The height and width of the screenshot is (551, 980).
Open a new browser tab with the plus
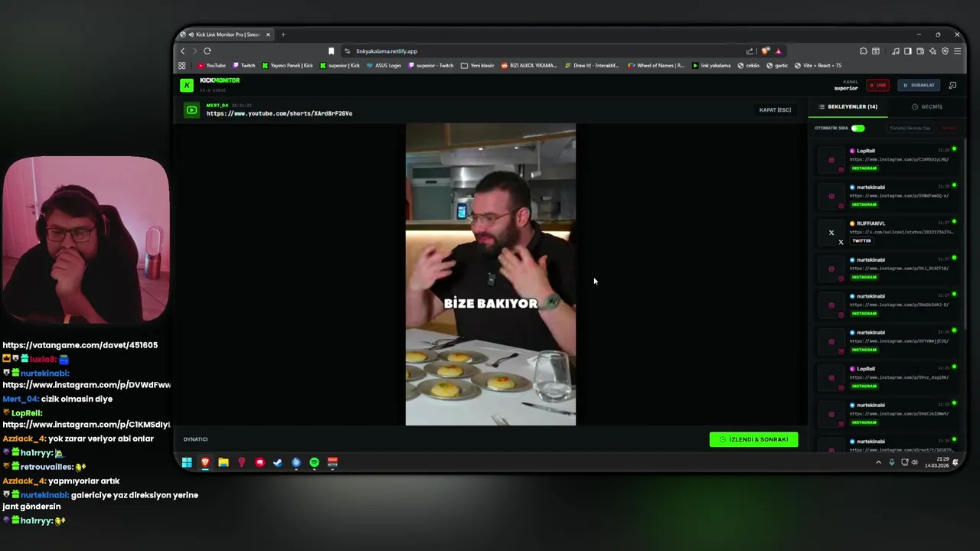coord(283,34)
